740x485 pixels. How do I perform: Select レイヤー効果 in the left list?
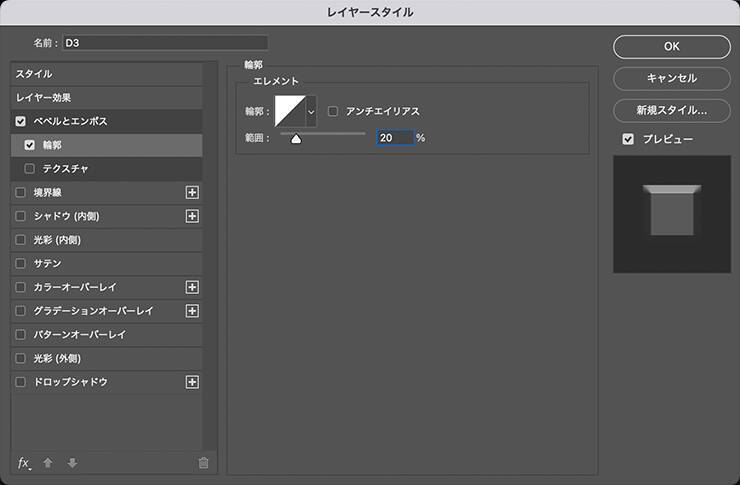point(41,98)
